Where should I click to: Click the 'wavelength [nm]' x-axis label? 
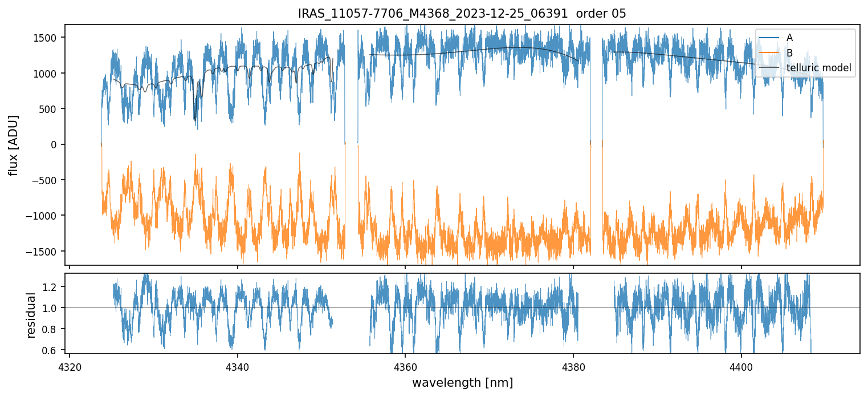(462, 382)
